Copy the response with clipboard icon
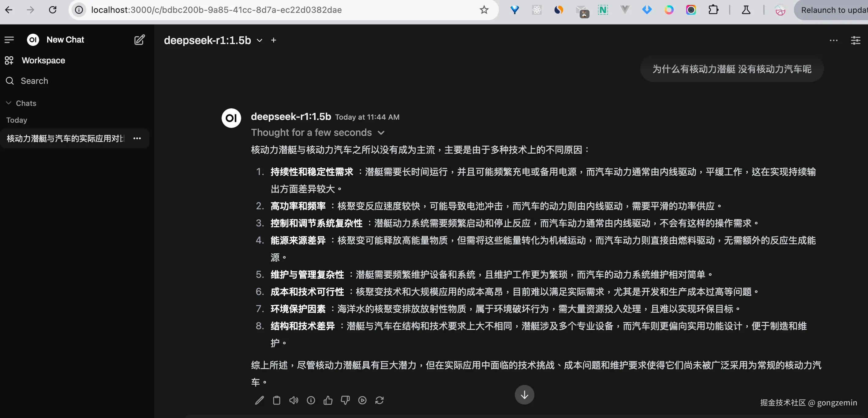Image resolution: width=868 pixels, height=418 pixels. 277,400
